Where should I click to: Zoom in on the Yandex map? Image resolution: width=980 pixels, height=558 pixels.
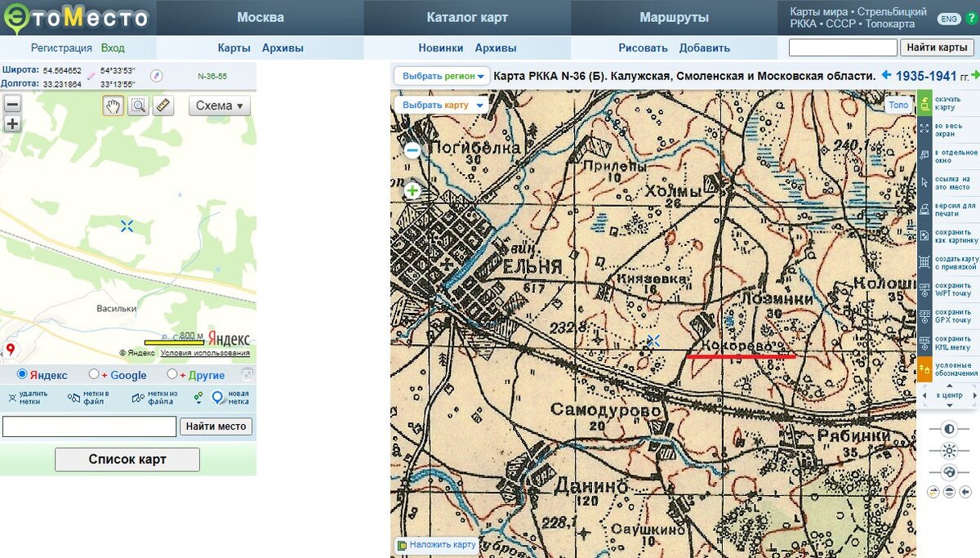click(x=12, y=124)
